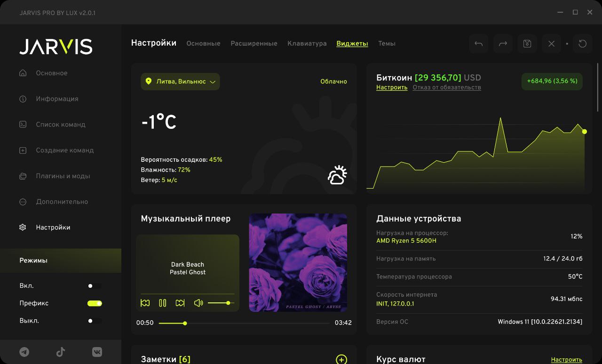Open Отказ от обязательств link
The height and width of the screenshot is (364, 602).
pyautogui.click(x=446, y=87)
